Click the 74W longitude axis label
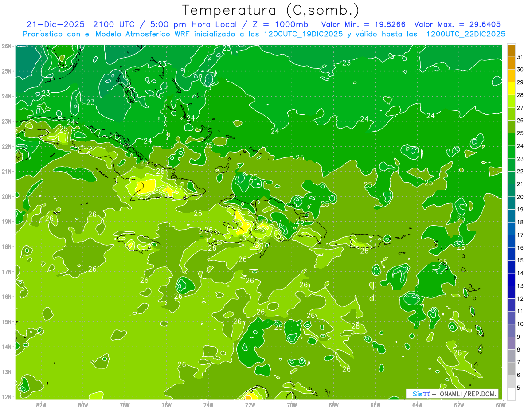532x411 pixels. click(x=208, y=405)
